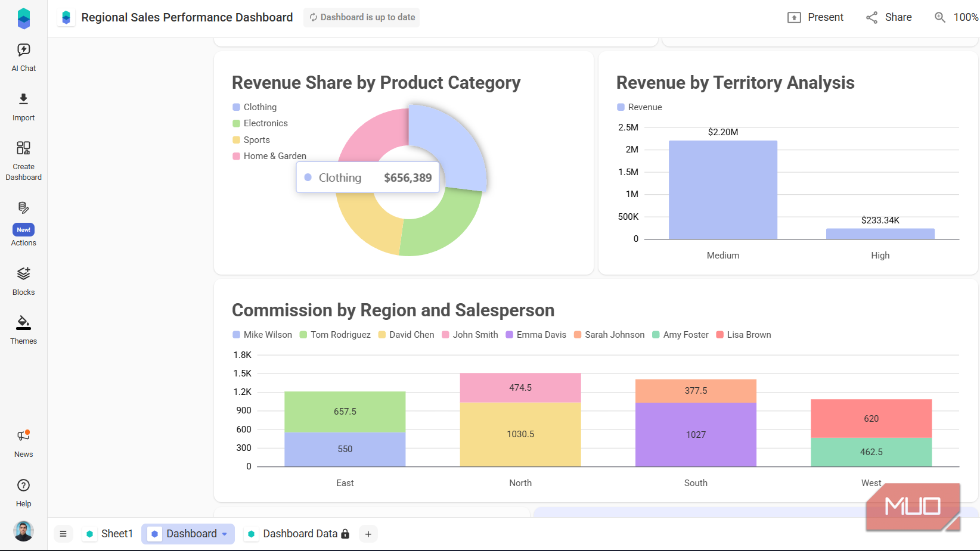Click the Import download icon

24,99
